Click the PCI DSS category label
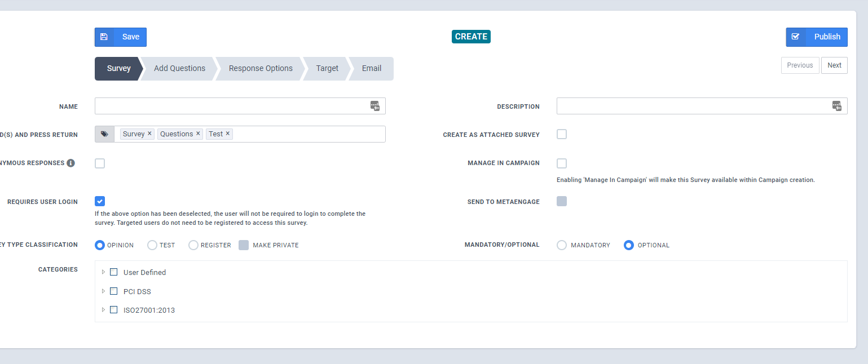Screen dimensions: 868x364 [x=137, y=291]
